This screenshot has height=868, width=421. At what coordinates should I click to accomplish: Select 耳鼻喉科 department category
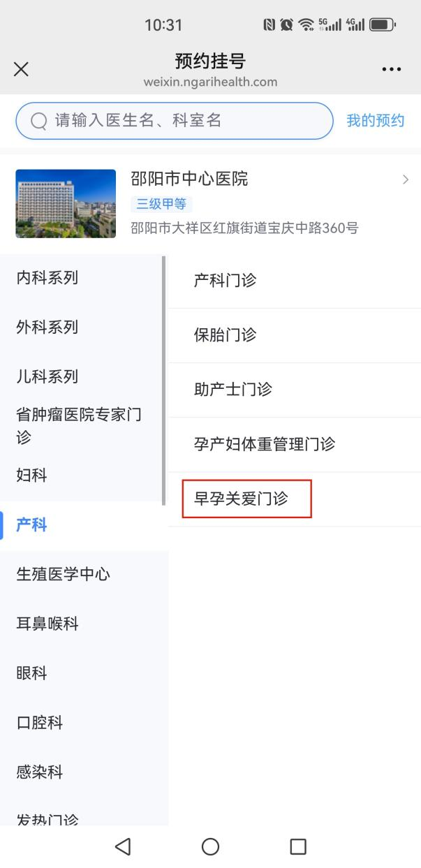pos(47,624)
